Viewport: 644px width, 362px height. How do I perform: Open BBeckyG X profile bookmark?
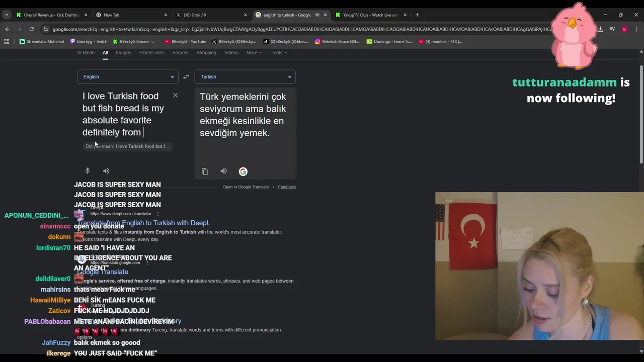click(233, 42)
